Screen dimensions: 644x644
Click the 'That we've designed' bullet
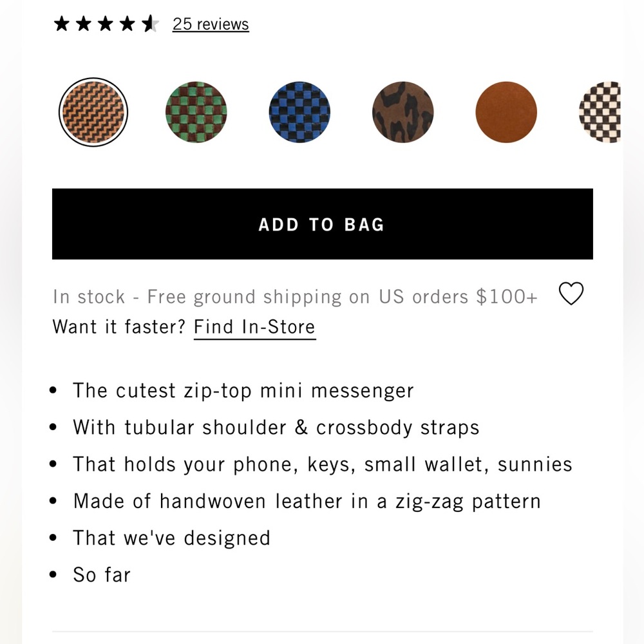171,538
